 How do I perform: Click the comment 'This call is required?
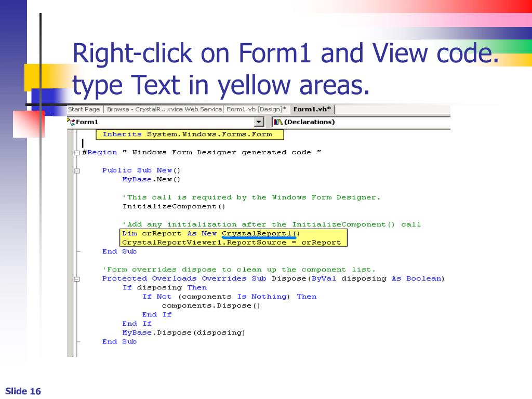251,197
